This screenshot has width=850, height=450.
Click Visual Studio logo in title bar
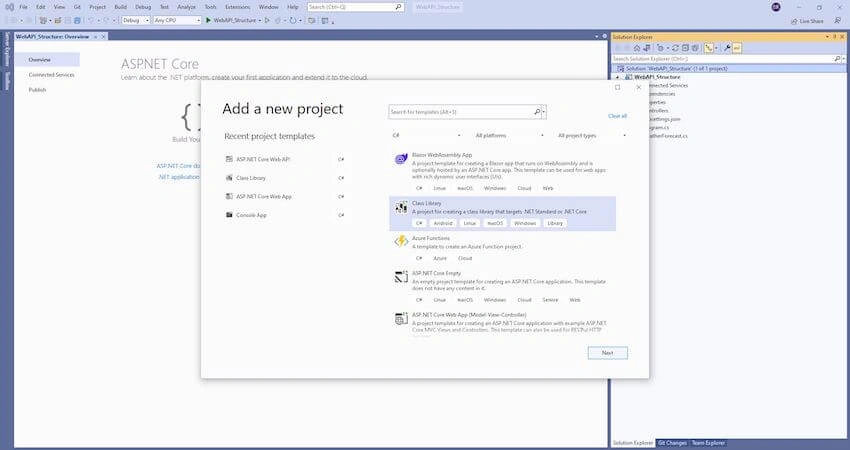pos(10,7)
